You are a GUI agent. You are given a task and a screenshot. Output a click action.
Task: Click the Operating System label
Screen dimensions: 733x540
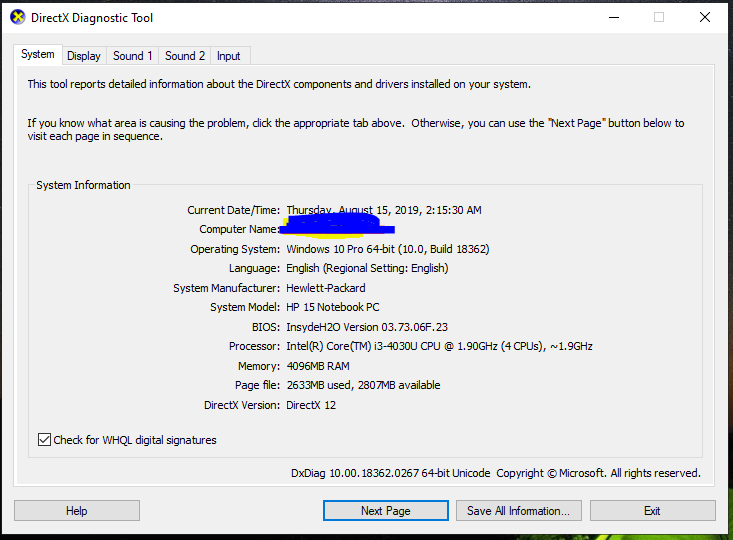[235, 249]
